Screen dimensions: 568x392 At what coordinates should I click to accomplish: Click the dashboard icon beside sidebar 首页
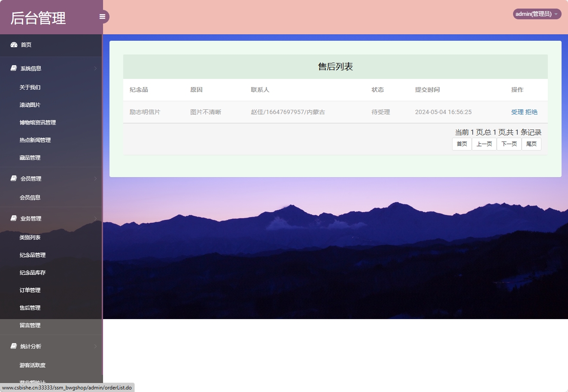(14, 45)
